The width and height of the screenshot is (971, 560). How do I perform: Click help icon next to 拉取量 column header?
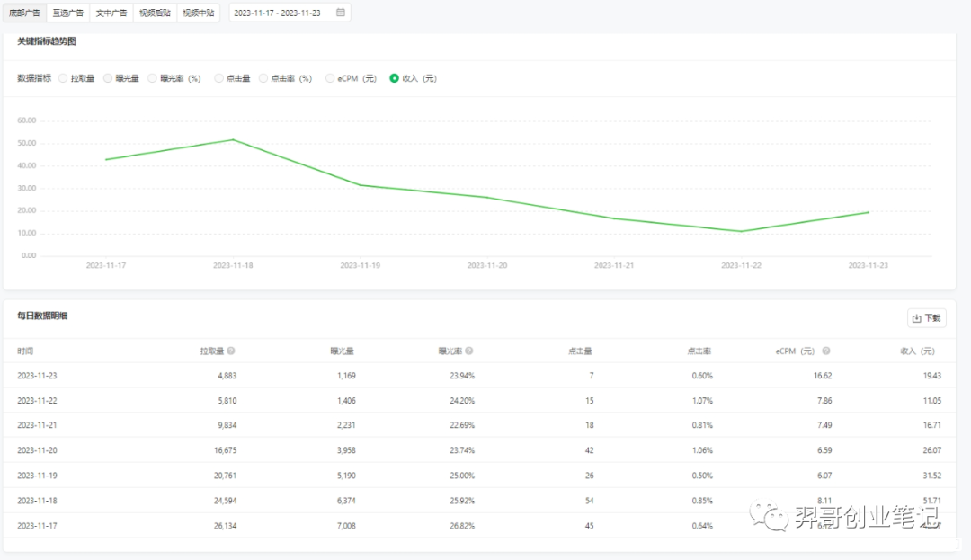click(x=231, y=351)
